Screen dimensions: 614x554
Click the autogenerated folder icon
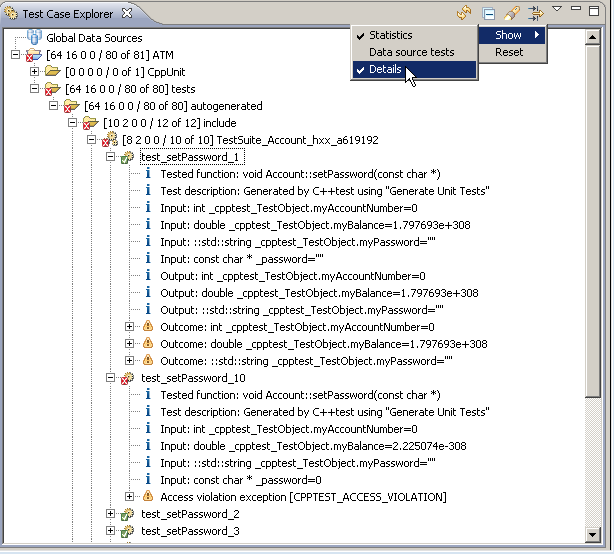click(x=72, y=106)
